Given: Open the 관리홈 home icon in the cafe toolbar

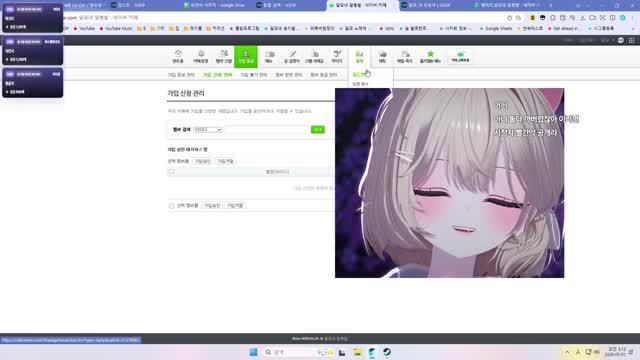Looking at the screenshot, I should [x=178, y=56].
